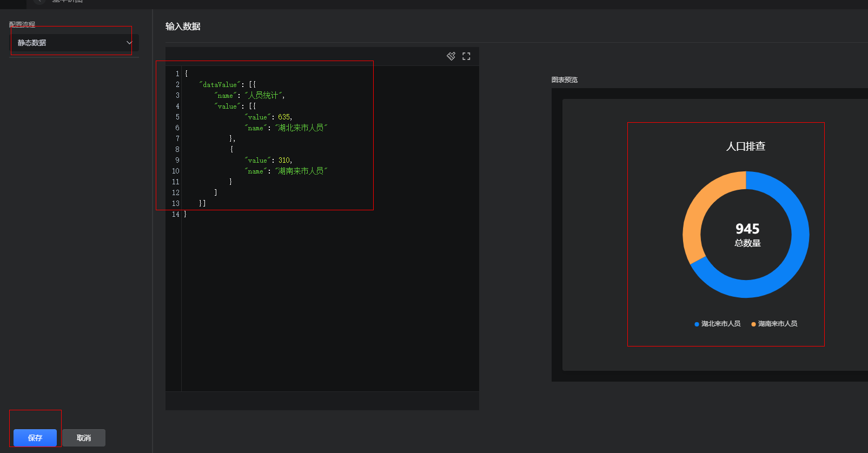Click the 总数量 label in the chart

(x=747, y=243)
